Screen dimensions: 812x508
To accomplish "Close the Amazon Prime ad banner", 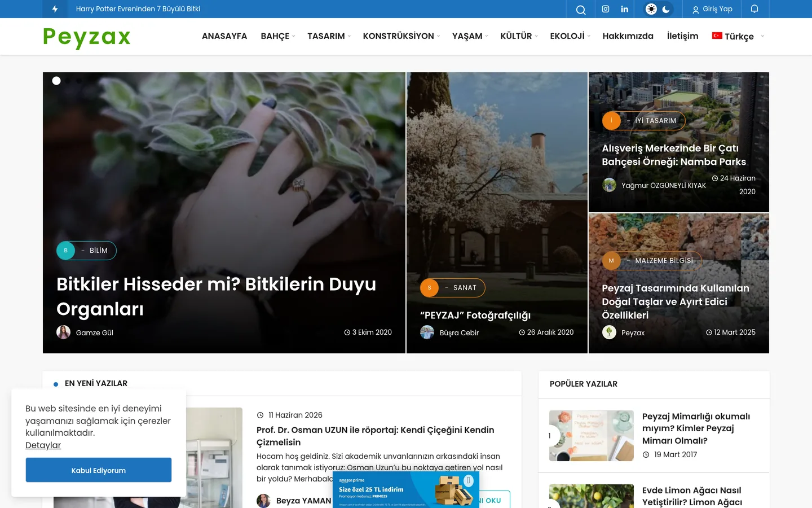I will [x=469, y=480].
